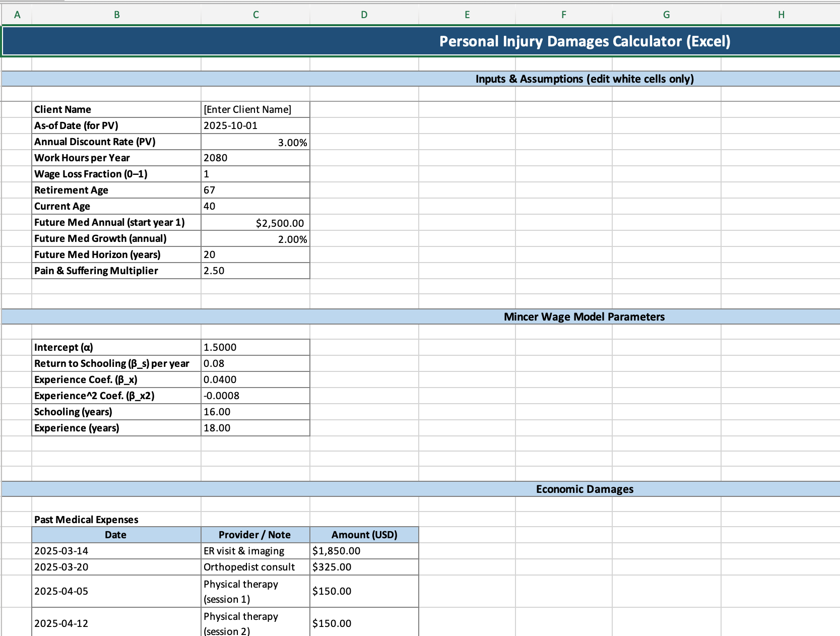Screen dimensions: 840x636
Task: Click the Client Name input cell
Action: 255,109
